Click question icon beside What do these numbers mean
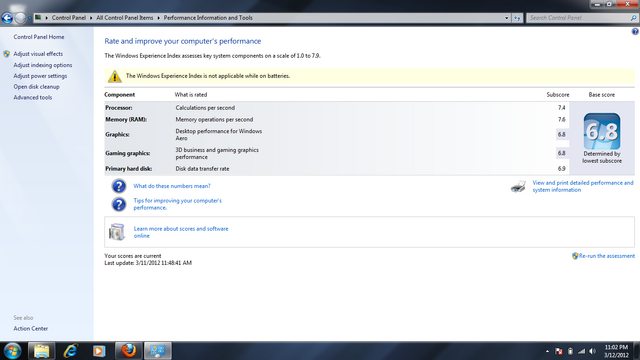640x360 pixels. [x=119, y=186]
